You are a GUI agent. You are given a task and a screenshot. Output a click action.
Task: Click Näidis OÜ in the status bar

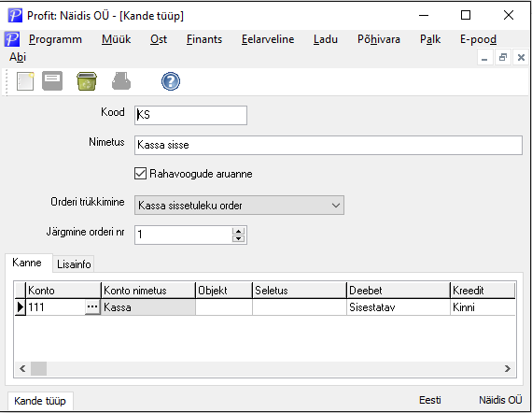(x=500, y=400)
